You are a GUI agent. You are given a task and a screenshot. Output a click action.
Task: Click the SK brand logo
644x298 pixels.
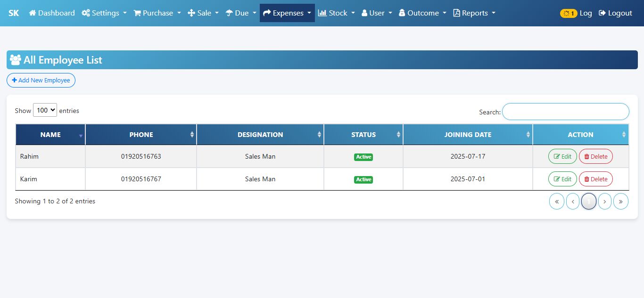coord(14,13)
